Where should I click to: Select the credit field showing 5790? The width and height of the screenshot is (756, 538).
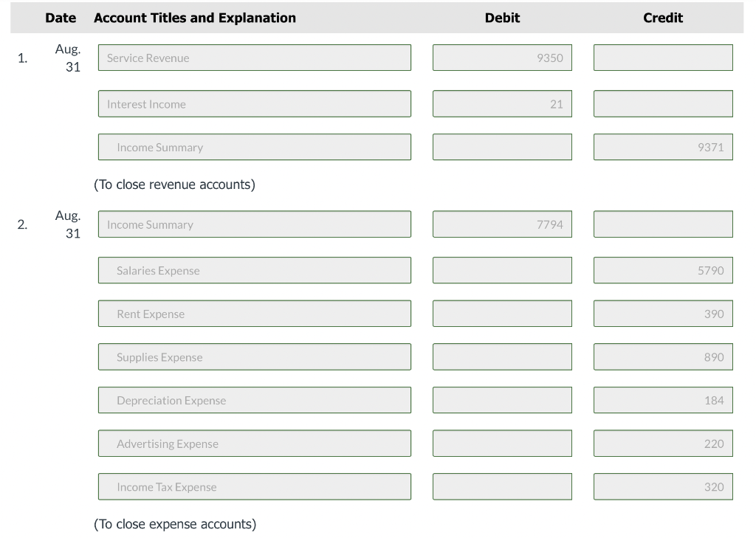coord(663,271)
